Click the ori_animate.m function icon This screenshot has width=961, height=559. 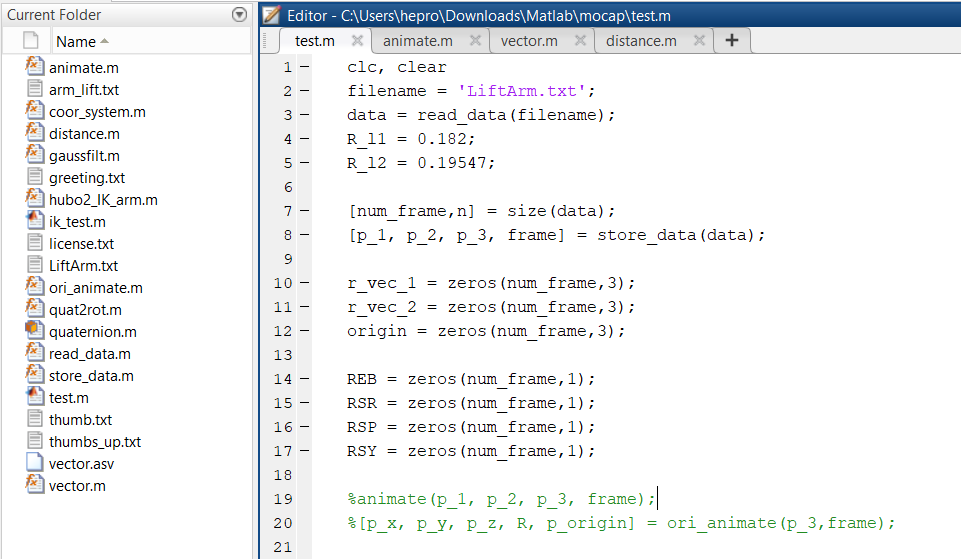35,287
